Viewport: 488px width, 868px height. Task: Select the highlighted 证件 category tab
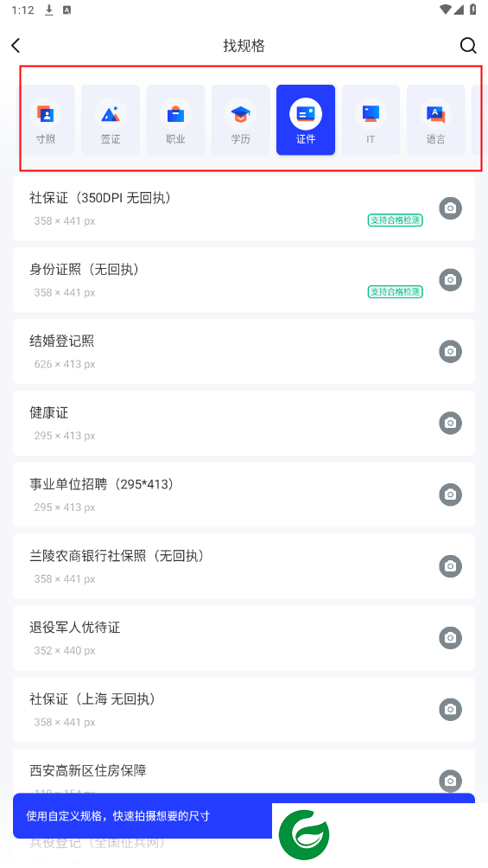pyautogui.click(x=306, y=120)
